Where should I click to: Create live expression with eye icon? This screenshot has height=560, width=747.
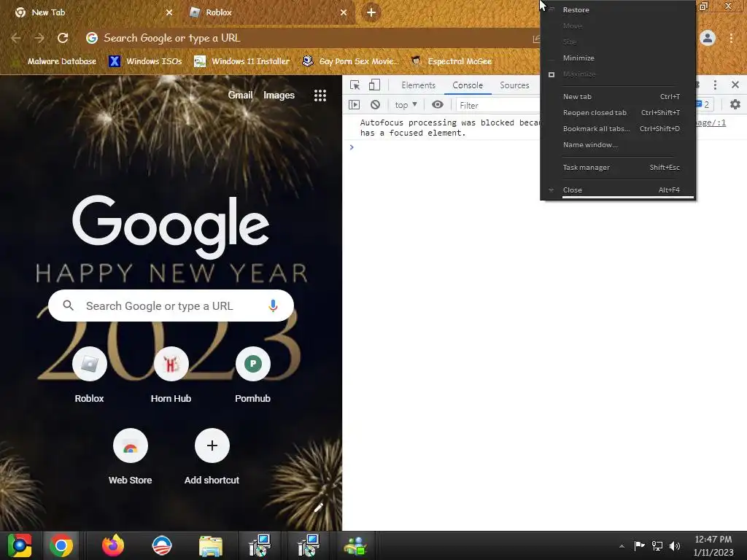click(x=438, y=105)
